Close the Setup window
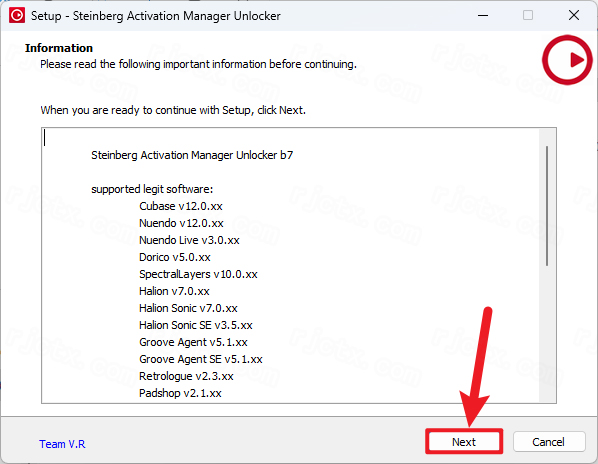The height and width of the screenshot is (464, 598). (x=574, y=16)
